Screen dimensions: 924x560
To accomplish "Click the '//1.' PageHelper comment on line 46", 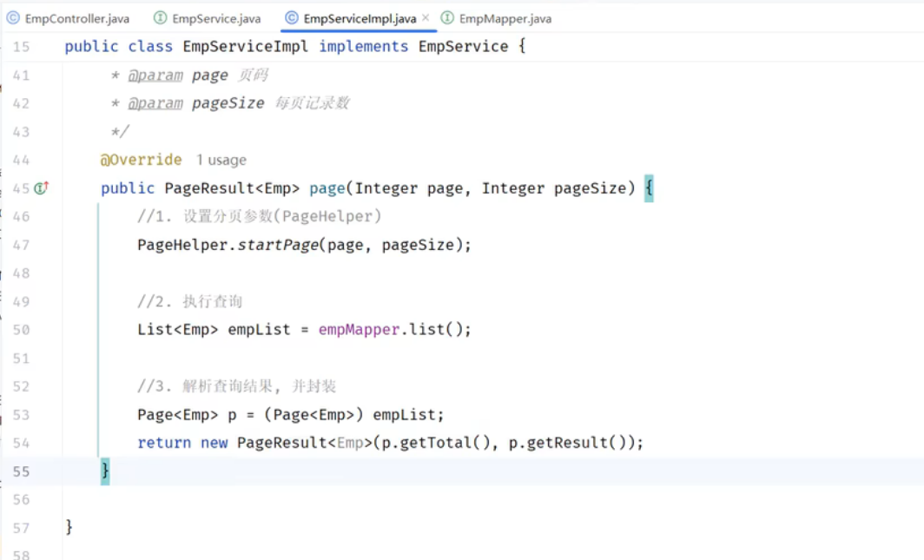I will click(x=260, y=217).
